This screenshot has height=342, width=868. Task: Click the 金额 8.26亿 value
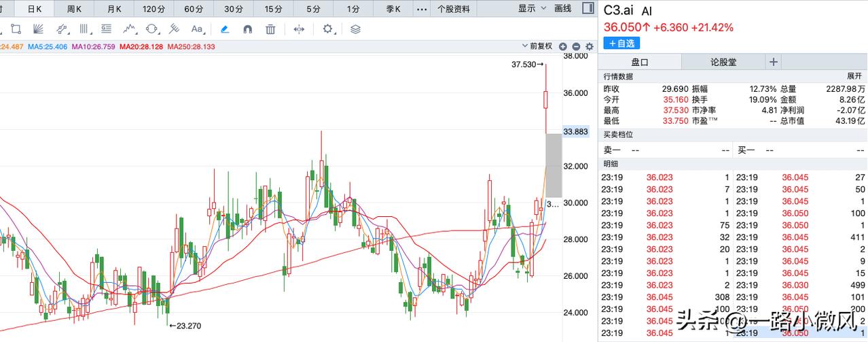(x=854, y=99)
